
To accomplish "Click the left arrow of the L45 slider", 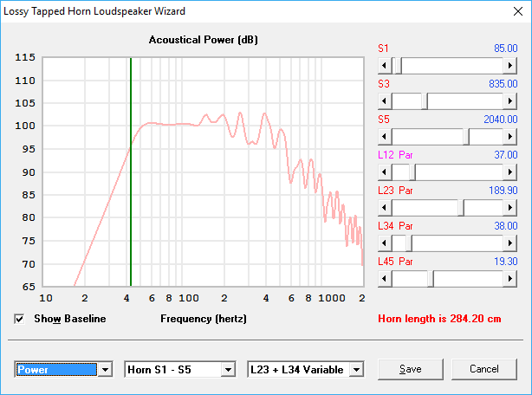I will tap(385, 279).
